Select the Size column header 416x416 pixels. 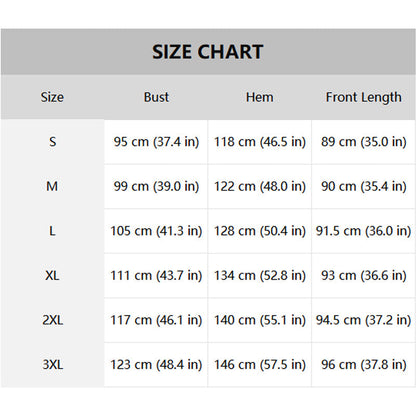[52, 97]
